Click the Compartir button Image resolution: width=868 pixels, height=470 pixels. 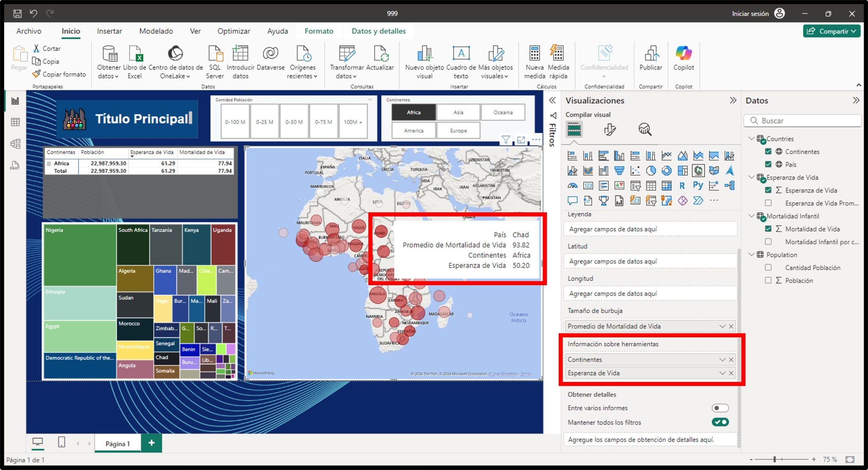(831, 31)
